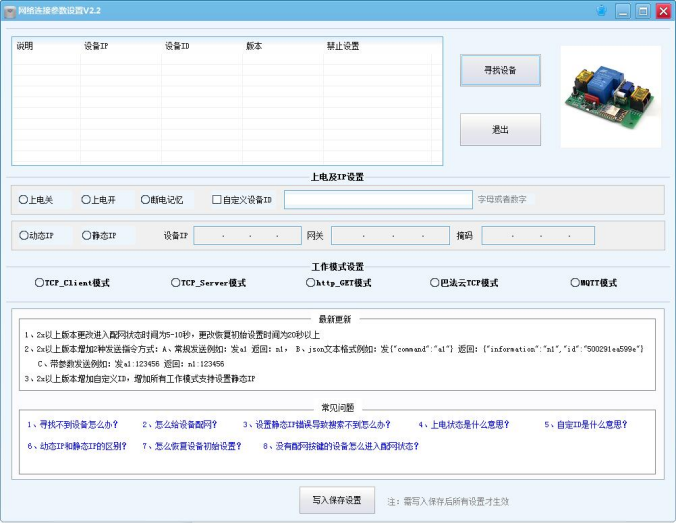Open FAQ 5 自定ID是什么意思
This screenshot has width=677, height=524.
point(585,425)
